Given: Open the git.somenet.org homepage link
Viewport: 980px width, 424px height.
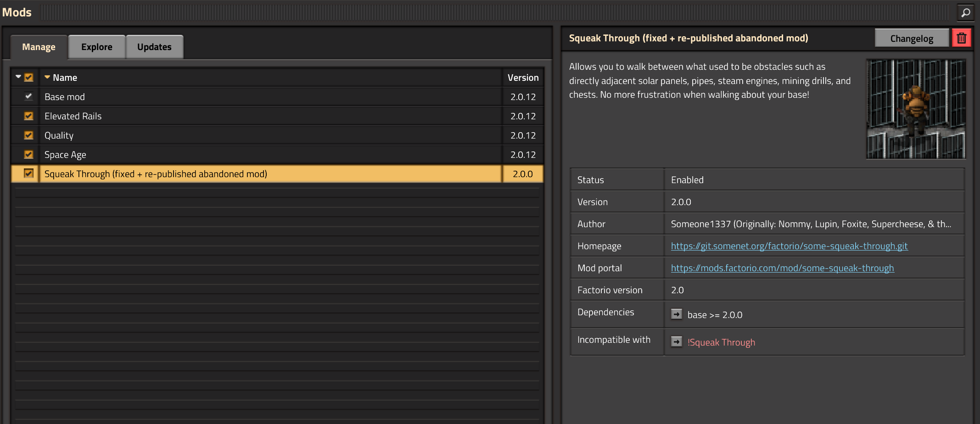Looking at the screenshot, I should 789,246.
